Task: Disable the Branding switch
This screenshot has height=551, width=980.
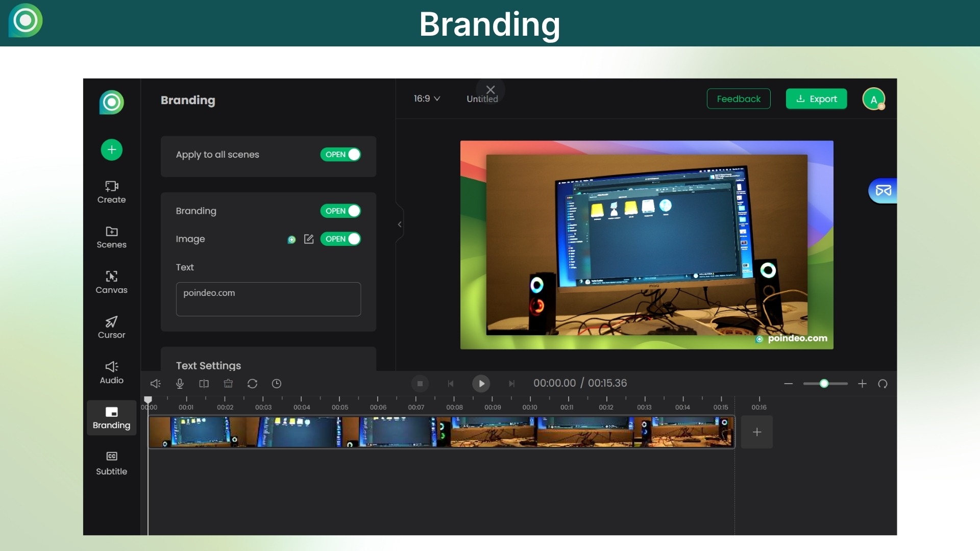Action: coord(340,211)
